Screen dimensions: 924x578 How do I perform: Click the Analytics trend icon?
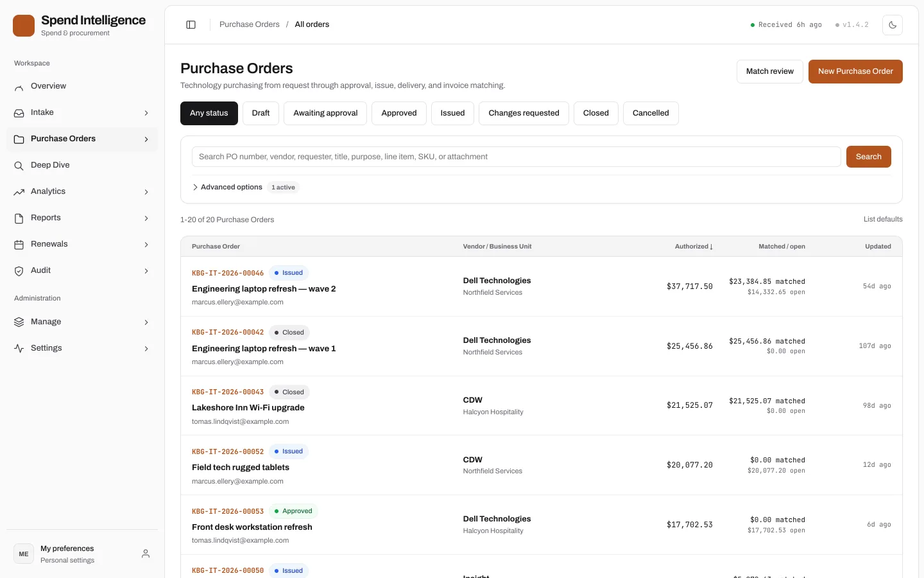(19, 192)
